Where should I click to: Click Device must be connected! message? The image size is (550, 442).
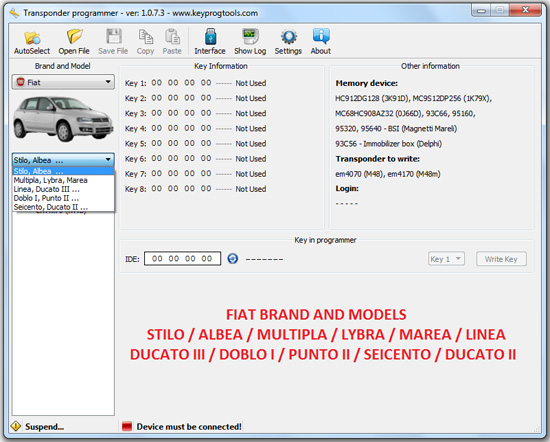189,427
